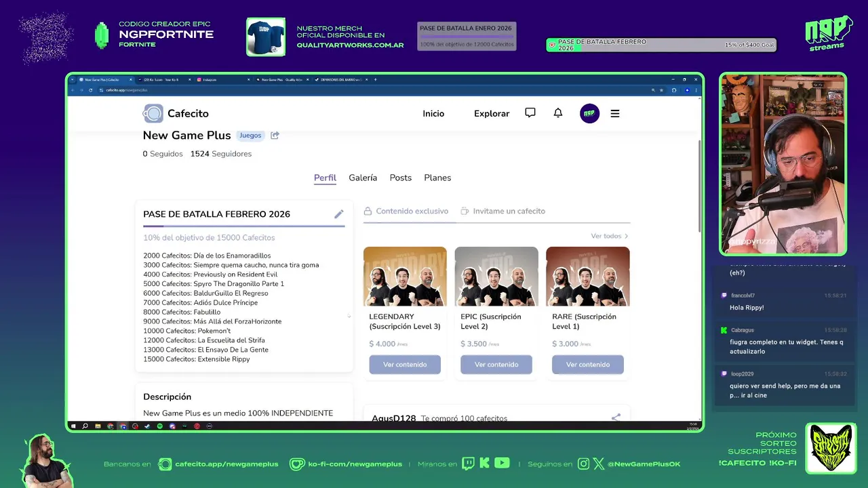This screenshot has height=488, width=868.
Task: Close the Instagram browser tab
Action: 248,79
